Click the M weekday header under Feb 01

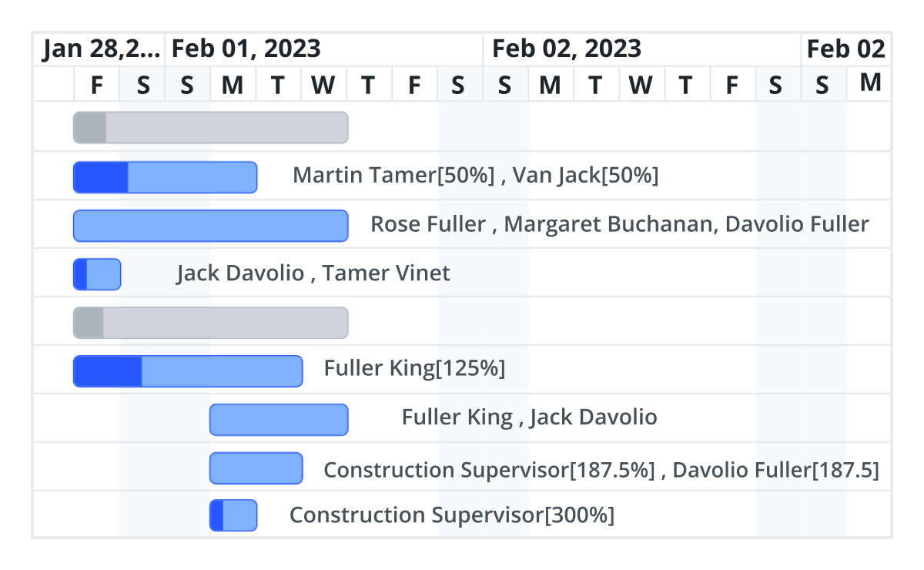233,84
